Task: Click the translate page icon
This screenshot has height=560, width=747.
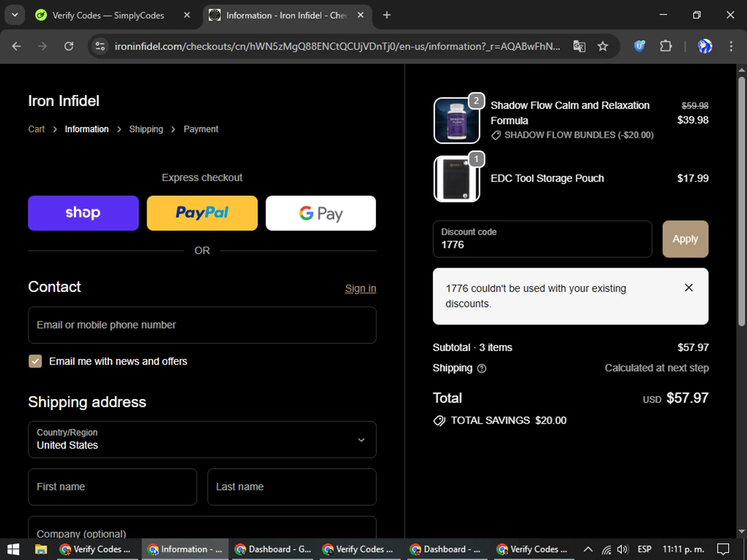Action: 579,46
